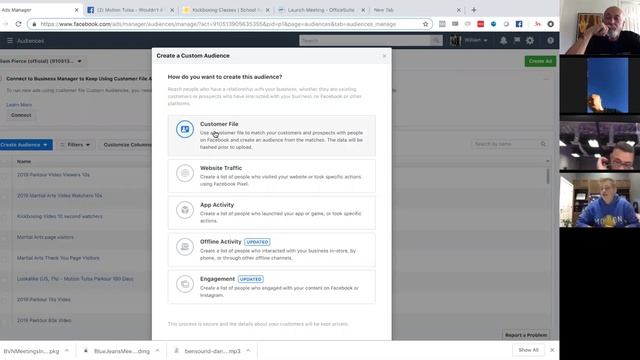Expand options for bensound mp3 download

pos(248,351)
